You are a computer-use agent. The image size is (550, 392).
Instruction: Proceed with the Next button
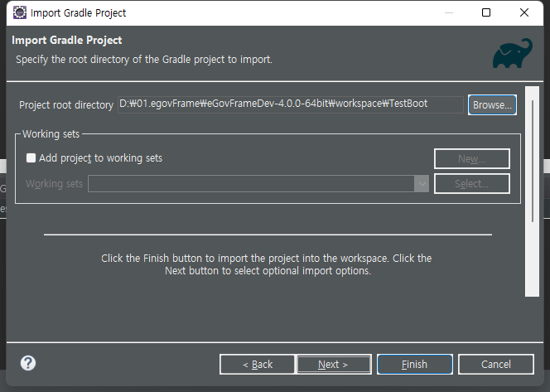[333, 365]
